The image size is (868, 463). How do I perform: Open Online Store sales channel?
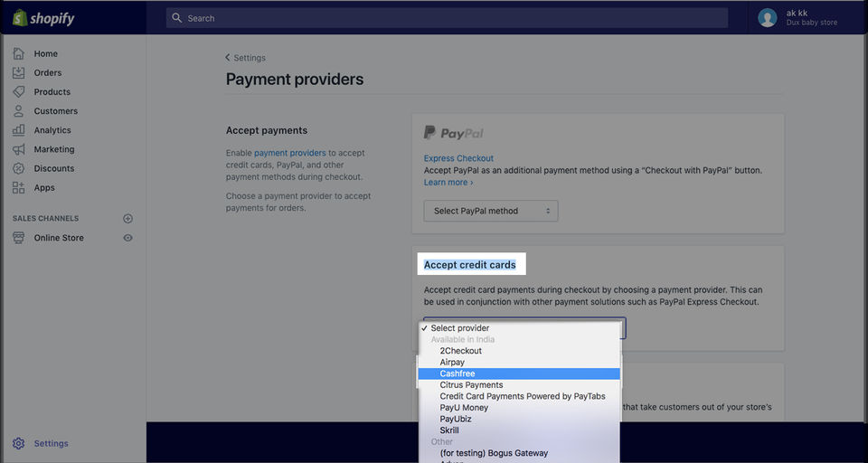click(x=59, y=238)
